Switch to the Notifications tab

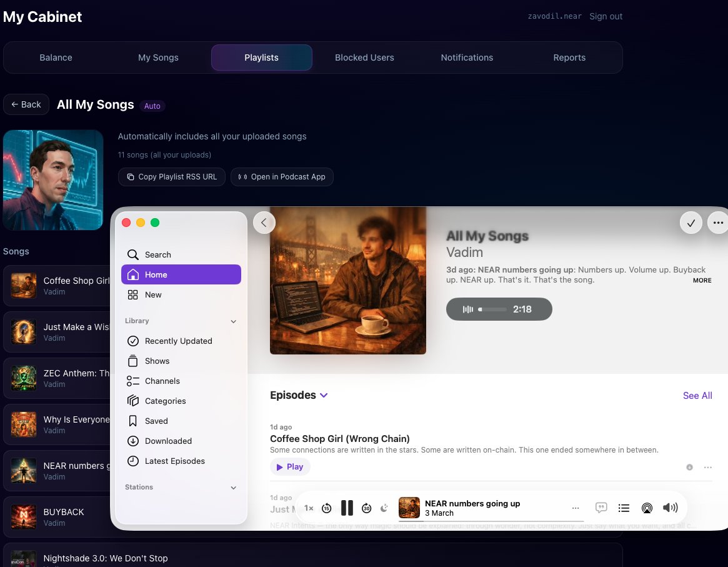(467, 58)
